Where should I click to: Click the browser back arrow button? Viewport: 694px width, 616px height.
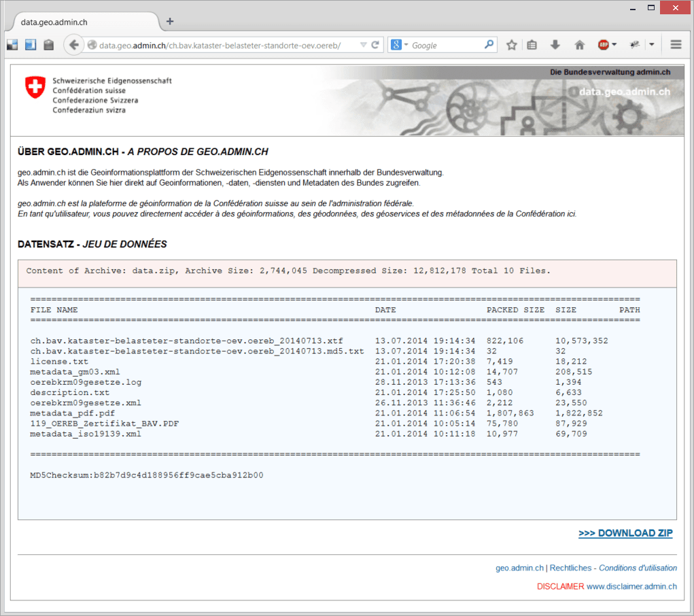73,45
